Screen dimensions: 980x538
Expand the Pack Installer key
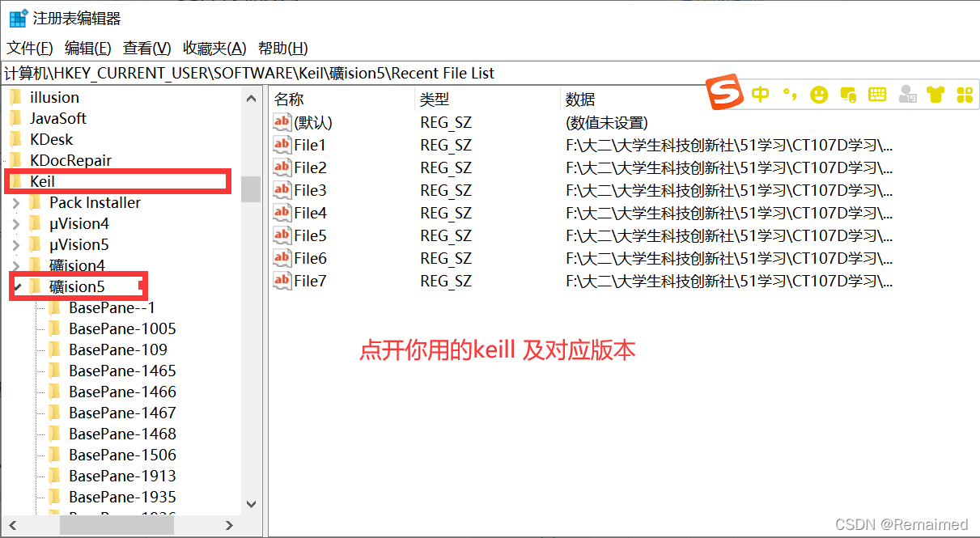click(16, 202)
